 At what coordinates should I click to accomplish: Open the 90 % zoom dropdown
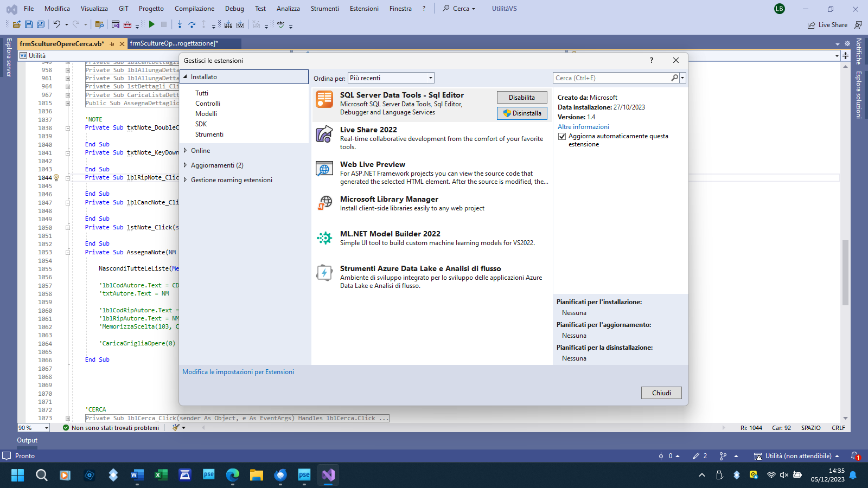34,428
